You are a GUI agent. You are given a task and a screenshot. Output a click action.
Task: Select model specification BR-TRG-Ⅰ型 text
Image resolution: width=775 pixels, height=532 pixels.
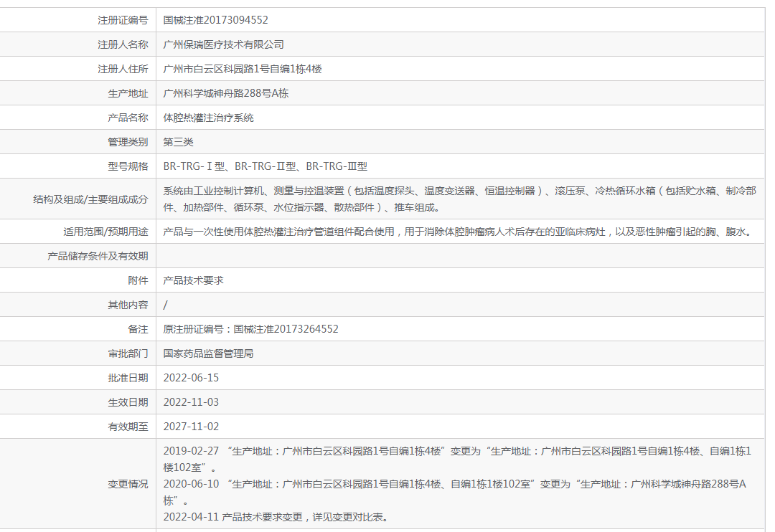(x=194, y=166)
